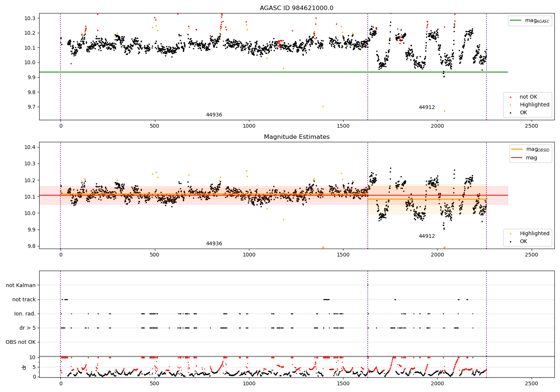Click the 500 tick under the bottom plot
Viewport: 560px width, 392px height.
click(x=155, y=384)
